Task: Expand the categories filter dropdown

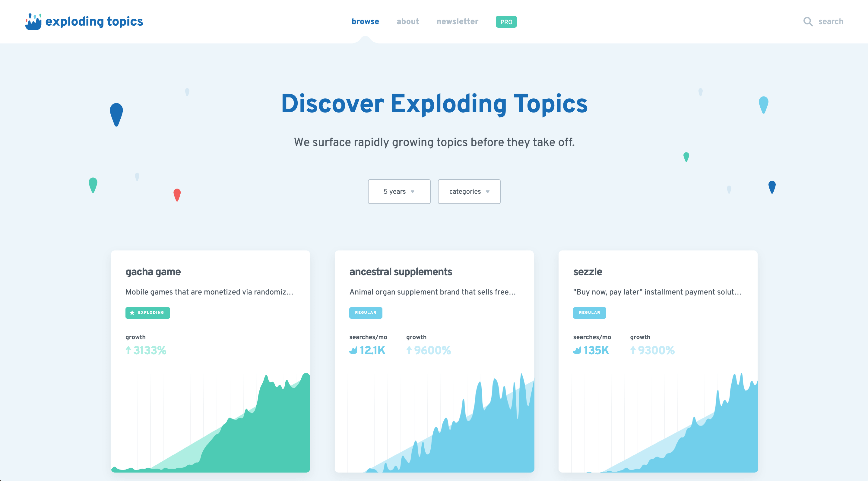Action: pos(469,191)
